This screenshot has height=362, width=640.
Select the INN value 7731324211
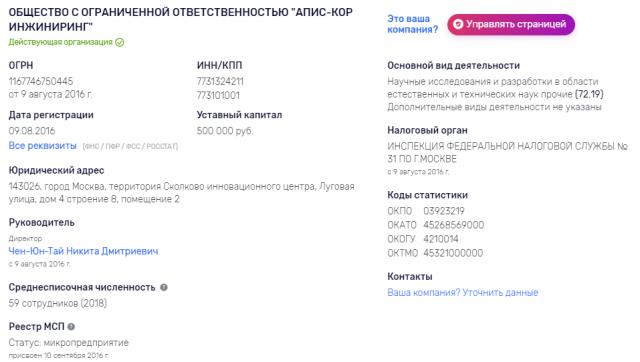(x=220, y=81)
